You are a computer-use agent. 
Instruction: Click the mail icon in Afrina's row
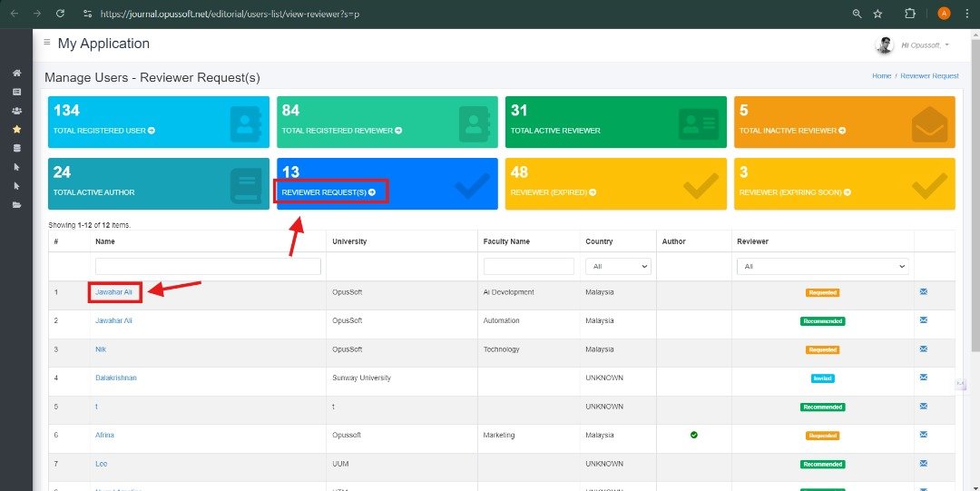pyautogui.click(x=923, y=435)
